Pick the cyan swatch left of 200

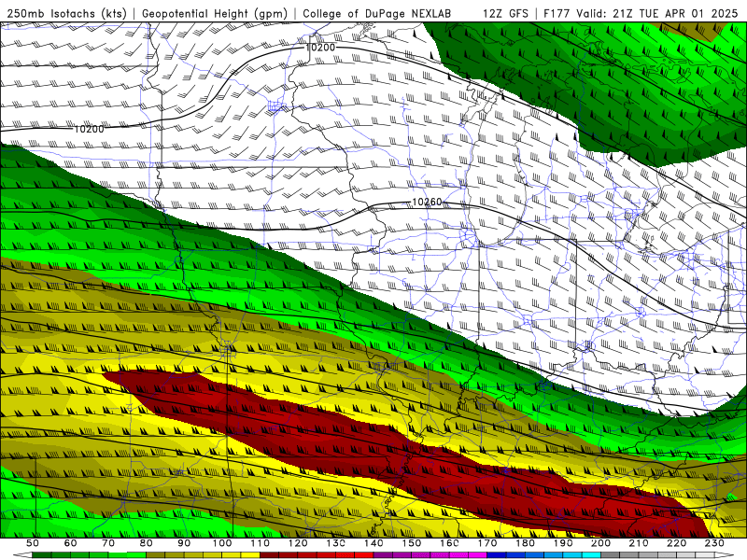[x=591, y=555]
